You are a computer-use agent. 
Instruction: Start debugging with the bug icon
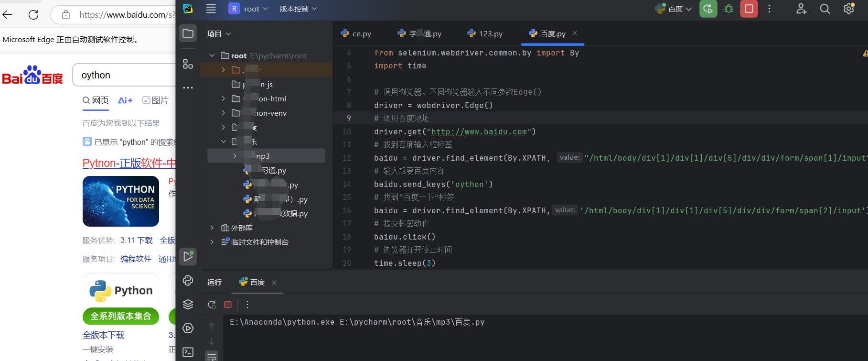coord(729,9)
